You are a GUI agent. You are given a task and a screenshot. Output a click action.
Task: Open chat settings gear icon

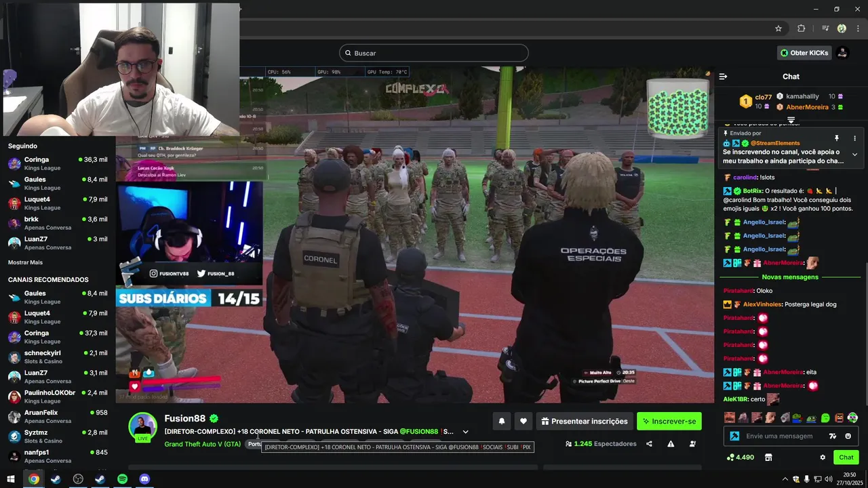click(x=823, y=457)
